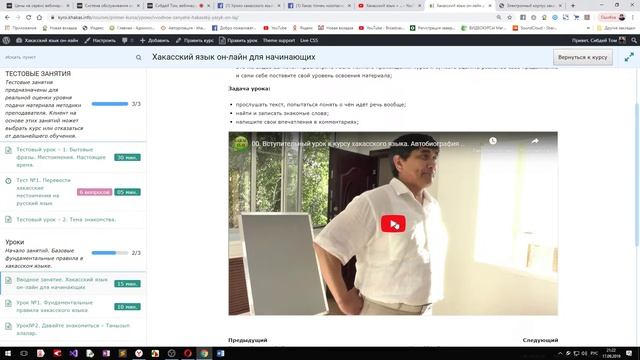Click the Chrome icon in the taskbar
Viewport: 640px width, 360px height.
(204, 353)
